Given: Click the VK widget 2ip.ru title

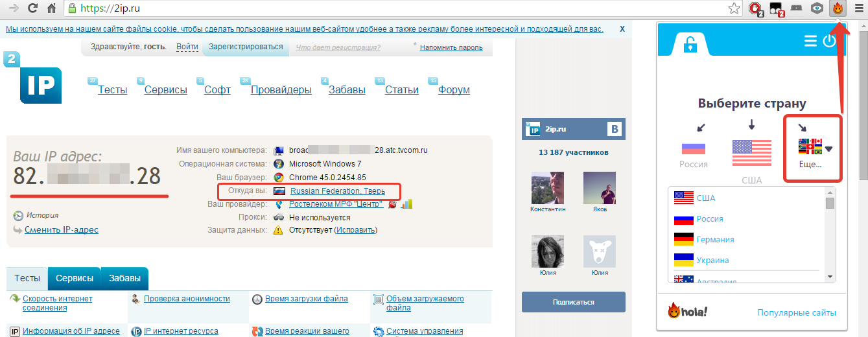Looking at the screenshot, I should click(555, 129).
